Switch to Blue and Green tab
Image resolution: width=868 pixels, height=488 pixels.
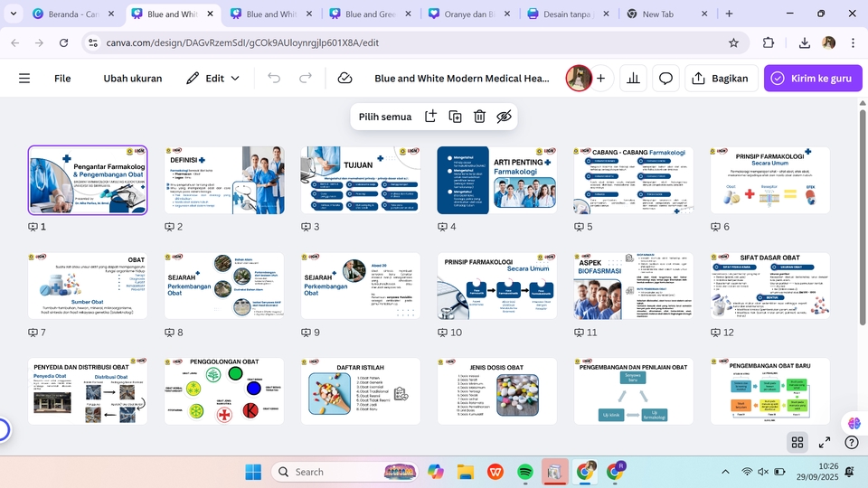370,14
